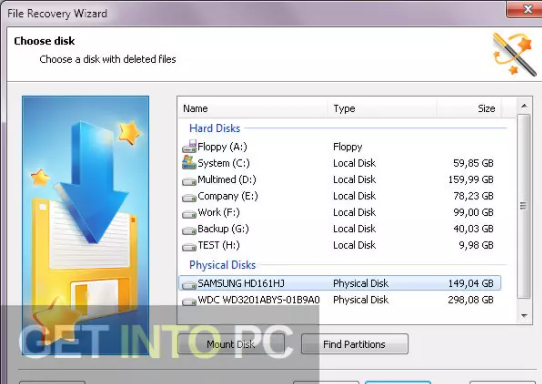This screenshot has width=542, height=384.
Task: Click the Floppy (A:) drive icon
Action: point(189,147)
